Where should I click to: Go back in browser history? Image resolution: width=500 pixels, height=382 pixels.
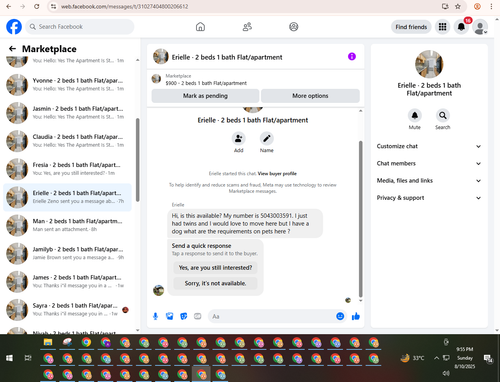pos(9,6)
